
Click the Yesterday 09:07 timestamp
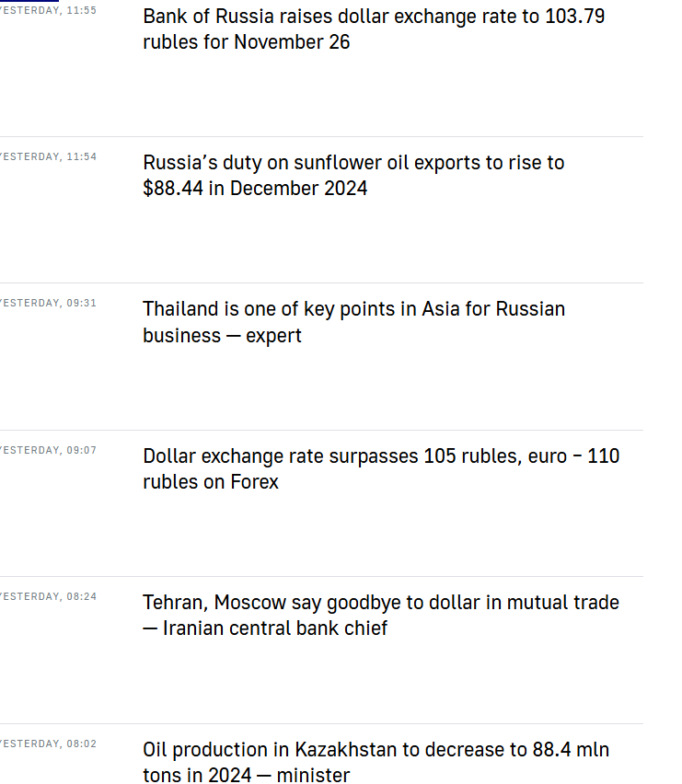point(48,451)
